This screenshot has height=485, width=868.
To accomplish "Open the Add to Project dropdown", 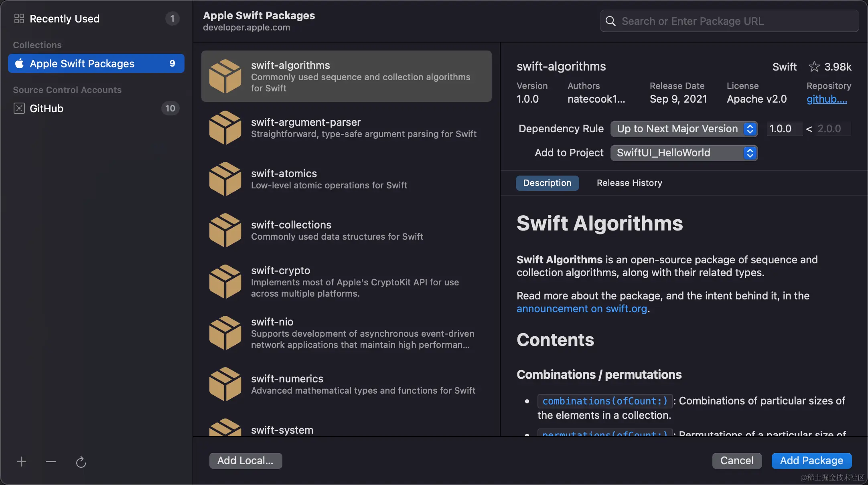I will (x=683, y=153).
